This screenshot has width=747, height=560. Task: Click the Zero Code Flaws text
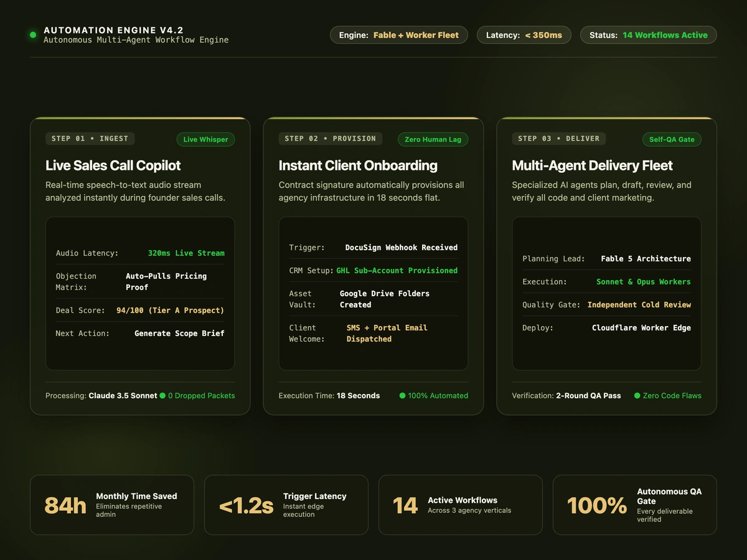672,395
